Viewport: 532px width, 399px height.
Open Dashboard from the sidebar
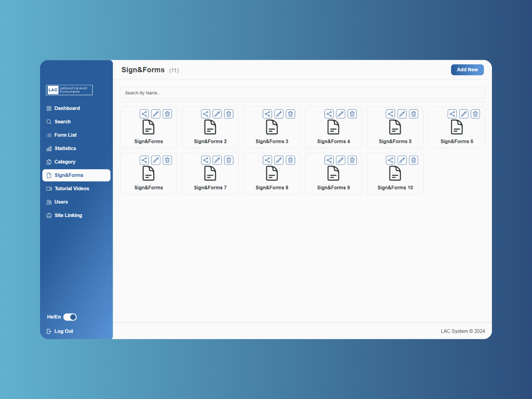click(x=67, y=108)
